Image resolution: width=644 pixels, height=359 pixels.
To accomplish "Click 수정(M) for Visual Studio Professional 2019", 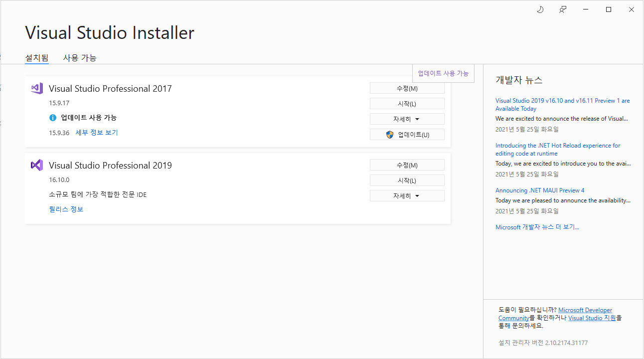I will [x=407, y=165].
